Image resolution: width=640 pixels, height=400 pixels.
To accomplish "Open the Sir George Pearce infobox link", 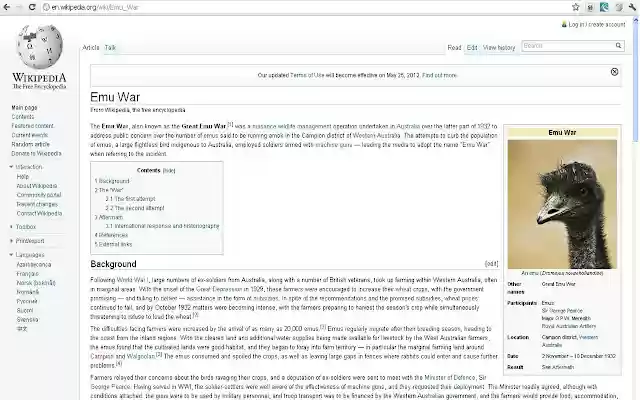I will pyautogui.click(x=562, y=311).
